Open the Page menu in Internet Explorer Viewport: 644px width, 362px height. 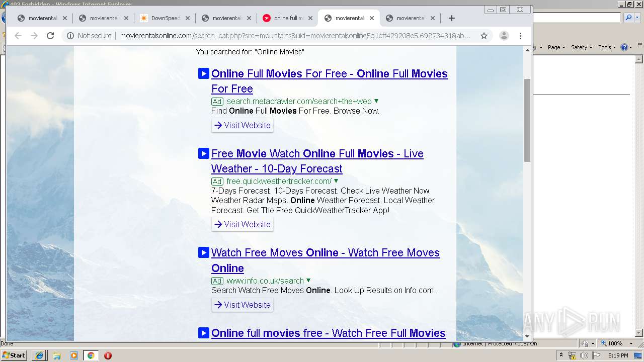[556, 47]
